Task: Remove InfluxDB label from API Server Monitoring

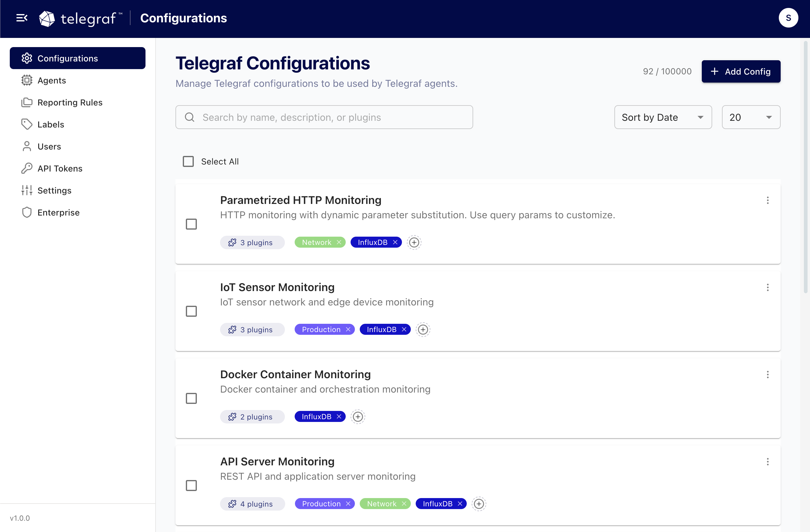Action: pyautogui.click(x=460, y=504)
